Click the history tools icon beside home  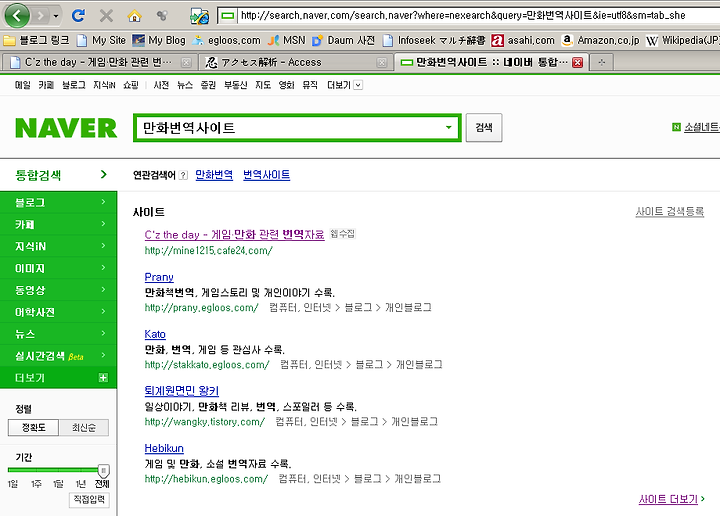tap(162, 16)
